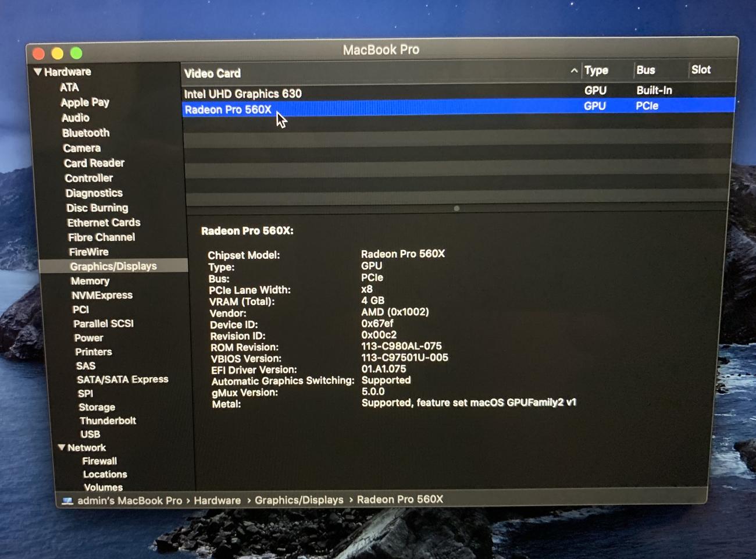The height and width of the screenshot is (559, 756).
Task: Open Ethernet Cards information
Action: (104, 222)
